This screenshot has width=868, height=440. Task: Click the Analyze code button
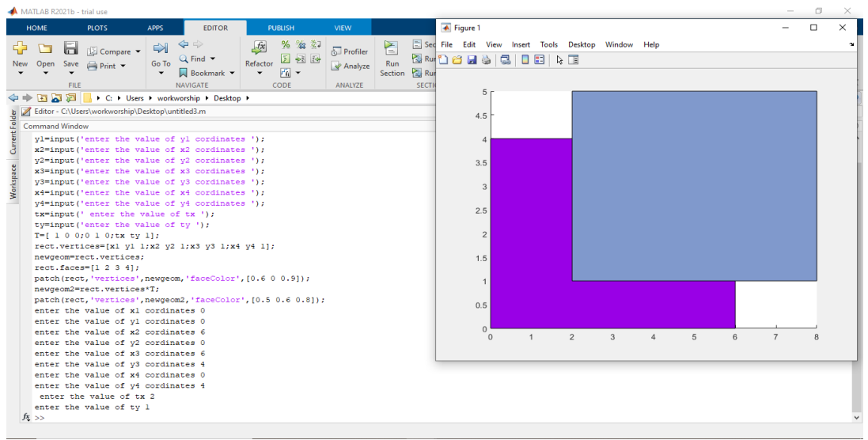pos(350,66)
